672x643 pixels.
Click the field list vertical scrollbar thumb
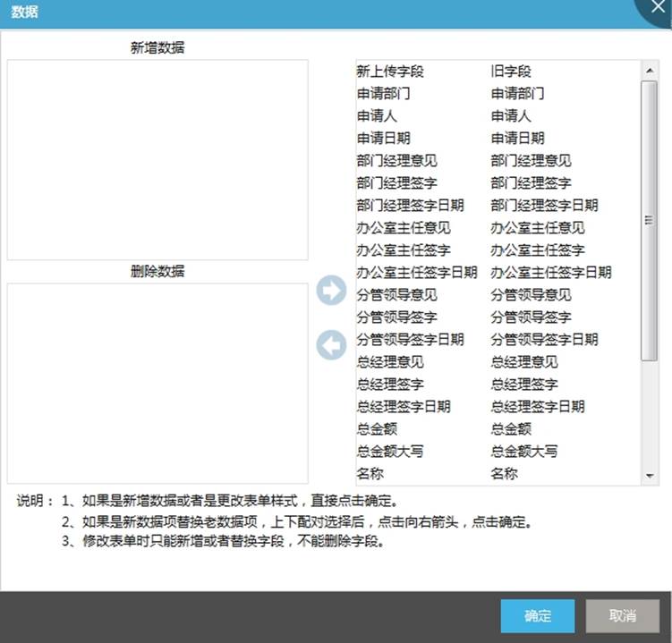pos(651,219)
